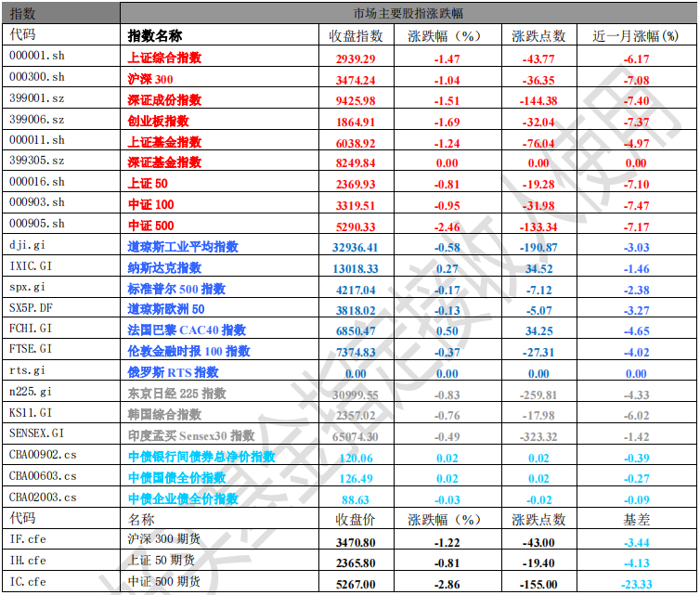This screenshot has width=700, height=595.
Task: Click the basis value -23.33
Action: pyautogui.click(x=636, y=583)
